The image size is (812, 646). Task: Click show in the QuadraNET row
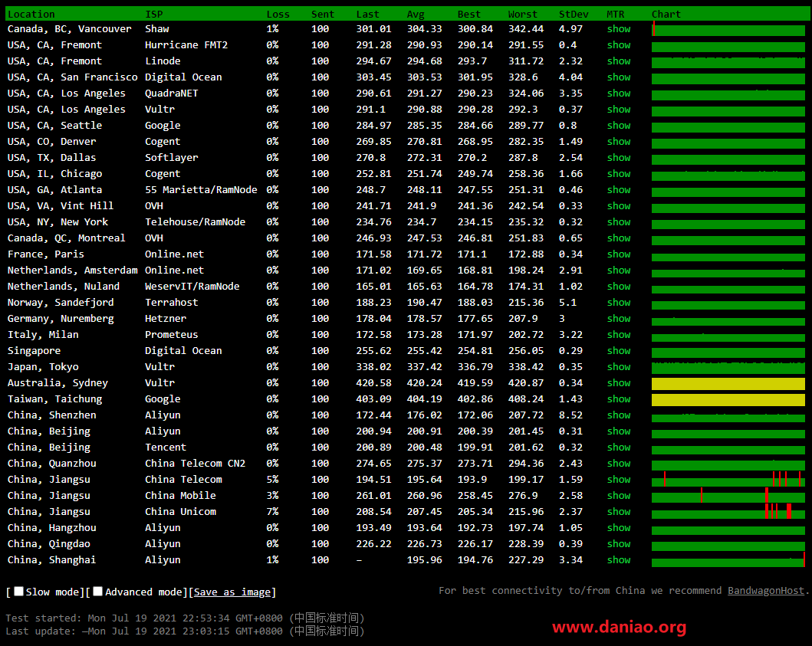(619, 93)
